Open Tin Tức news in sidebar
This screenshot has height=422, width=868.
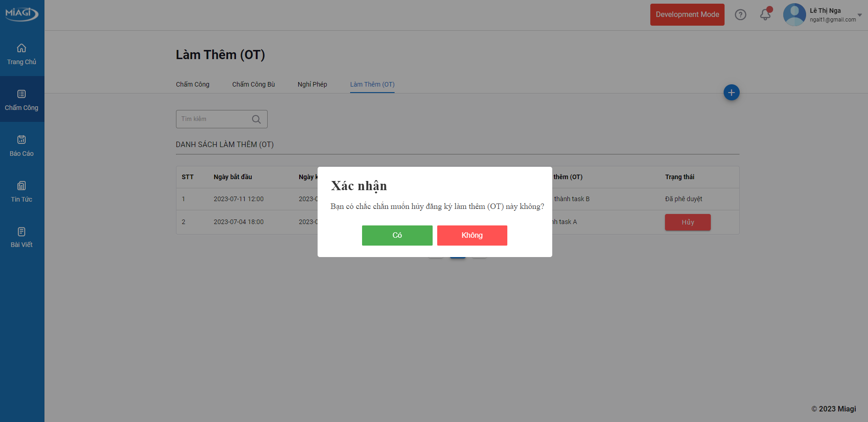click(x=22, y=192)
